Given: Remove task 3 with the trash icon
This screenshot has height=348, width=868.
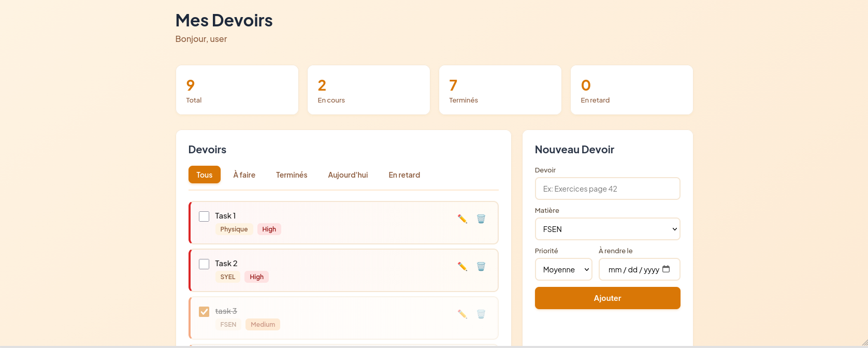Looking at the screenshot, I should click(481, 314).
